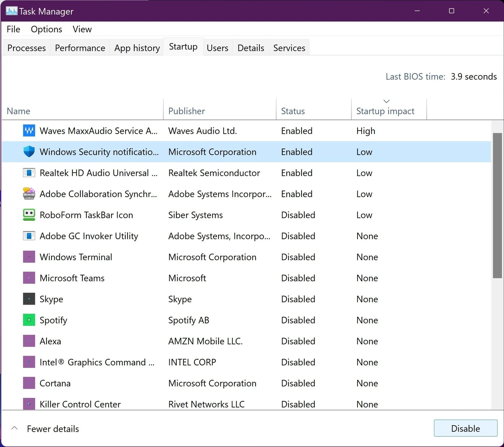Select the Startup tab
The height and width of the screenshot is (447, 504).
[x=183, y=46]
